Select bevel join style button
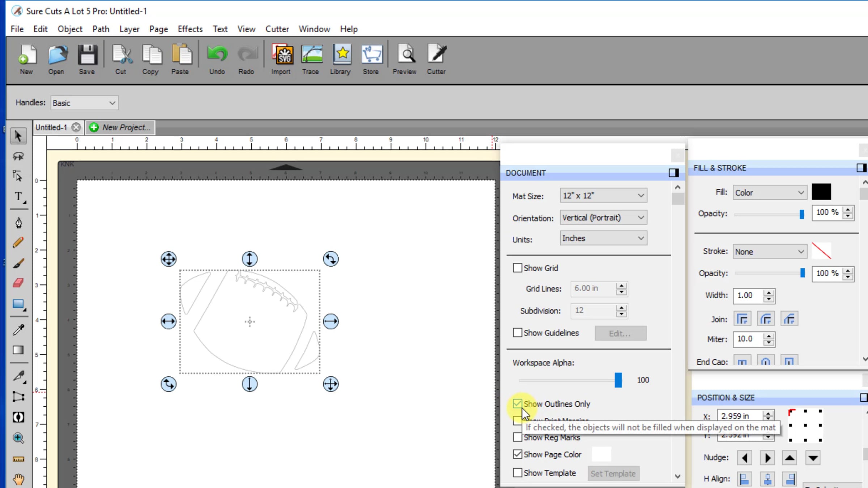The height and width of the screenshot is (488, 868). (789, 319)
